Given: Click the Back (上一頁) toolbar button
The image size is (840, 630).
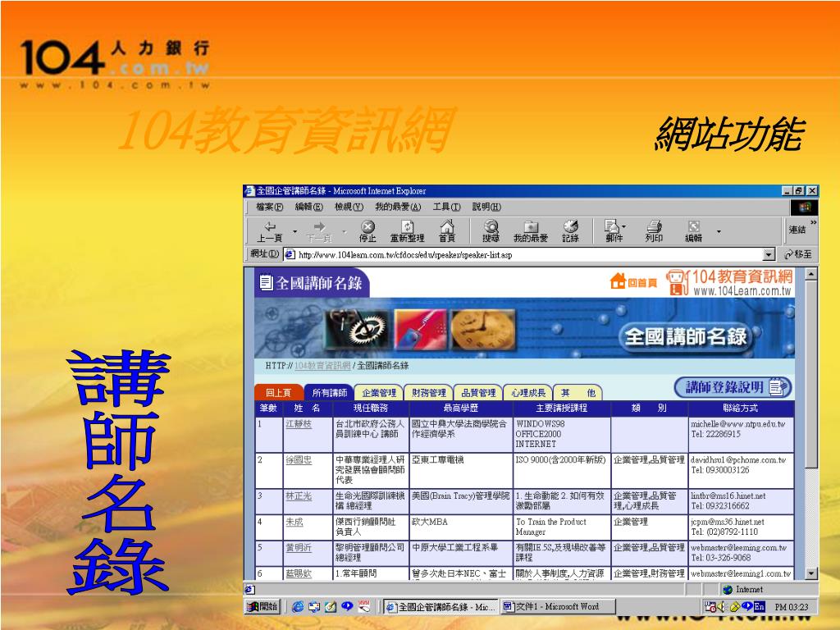Looking at the screenshot, I should click(270, 231).
